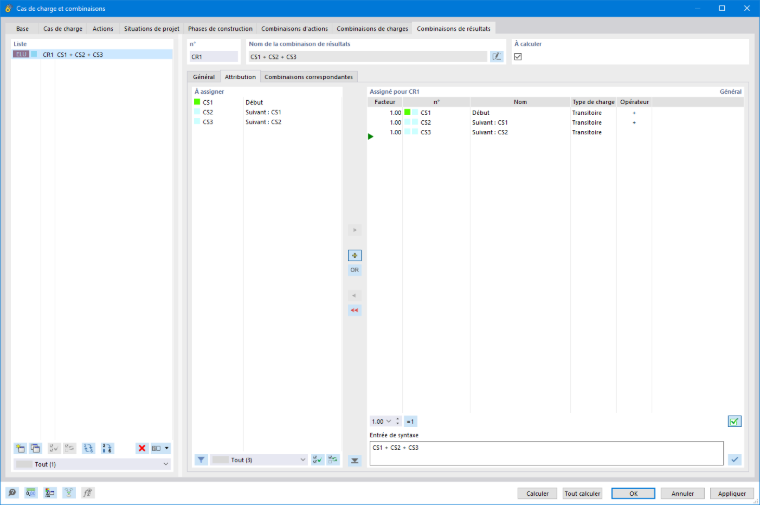Click the Général link above assigned table
This screenshot has height=505, width=760.
(x=730, y=92)
